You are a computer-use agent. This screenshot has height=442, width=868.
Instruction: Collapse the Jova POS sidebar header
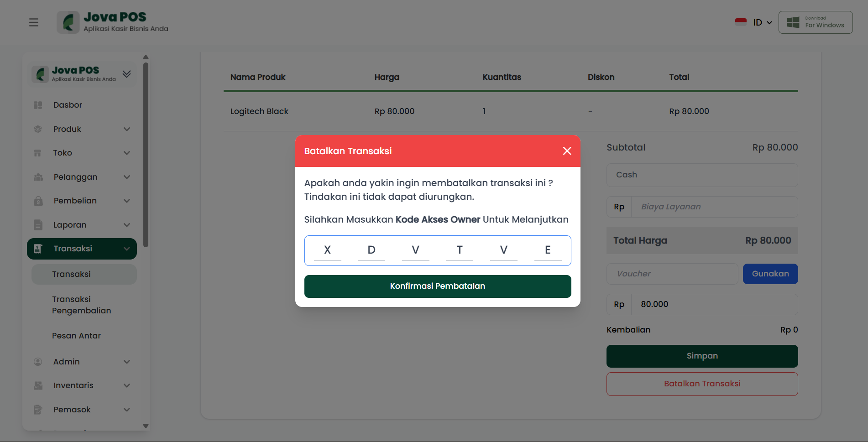pos(127,74)
